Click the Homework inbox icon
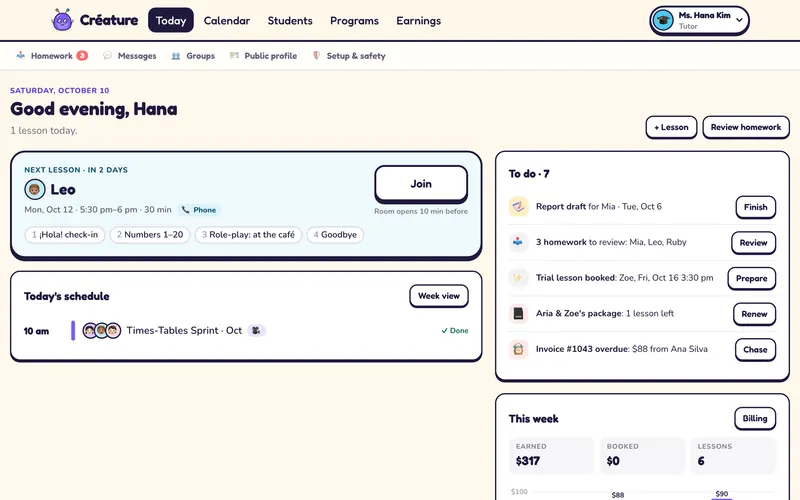Image resolution: width=800 pixels, height=500 pixels. (x=20, y=55)
